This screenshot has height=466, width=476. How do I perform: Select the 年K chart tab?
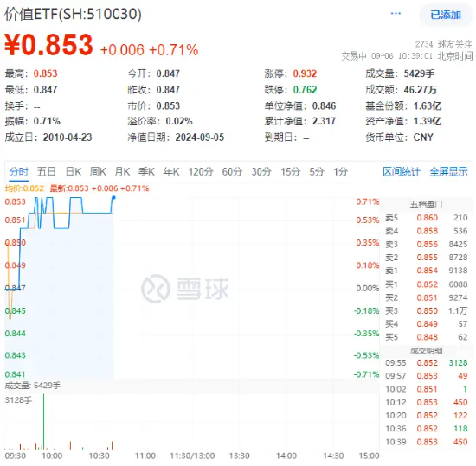(171, 171)
